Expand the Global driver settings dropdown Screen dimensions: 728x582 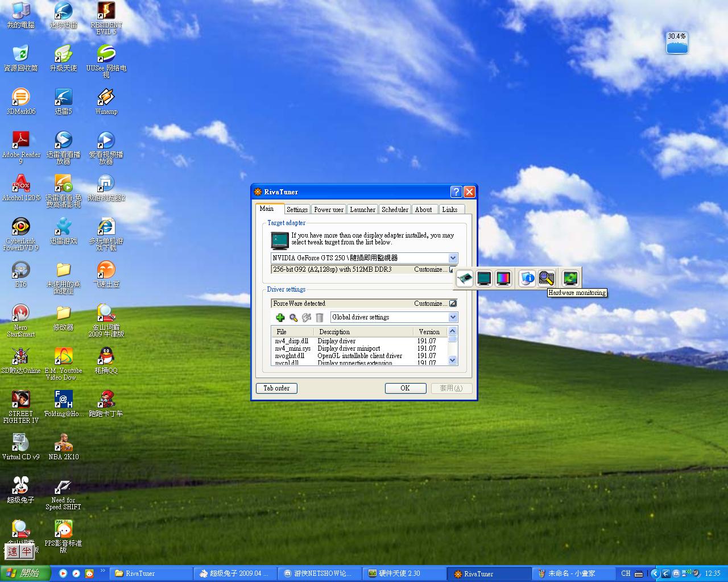click(x=453, y=317)
